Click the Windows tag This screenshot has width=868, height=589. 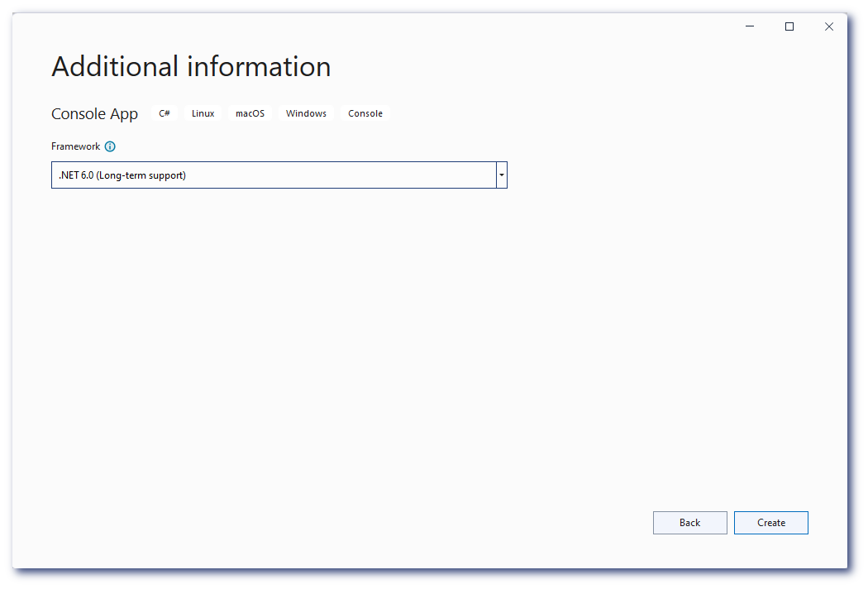click(x=306, y=113)
